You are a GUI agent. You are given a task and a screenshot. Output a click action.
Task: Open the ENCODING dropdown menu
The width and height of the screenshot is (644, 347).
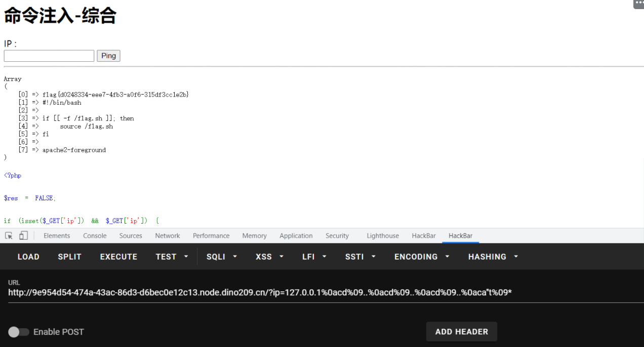(422, 257)
